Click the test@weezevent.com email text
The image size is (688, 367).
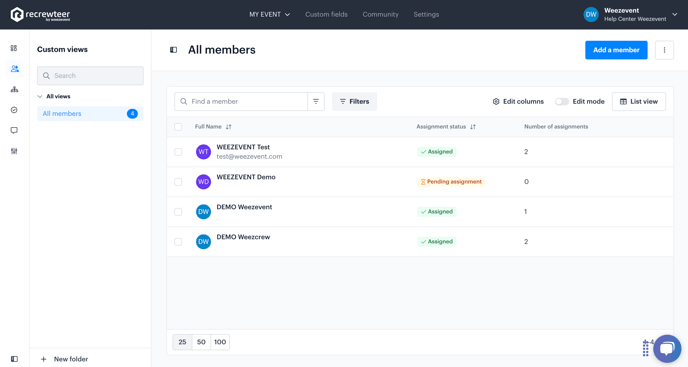click(249, 157)
